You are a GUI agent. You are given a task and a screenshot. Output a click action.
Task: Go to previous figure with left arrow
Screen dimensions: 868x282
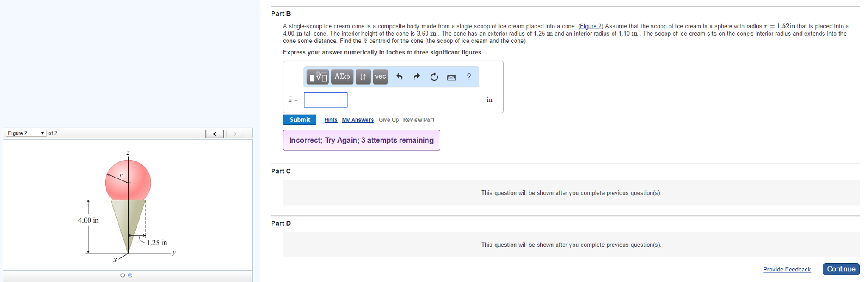click(215, 134)
